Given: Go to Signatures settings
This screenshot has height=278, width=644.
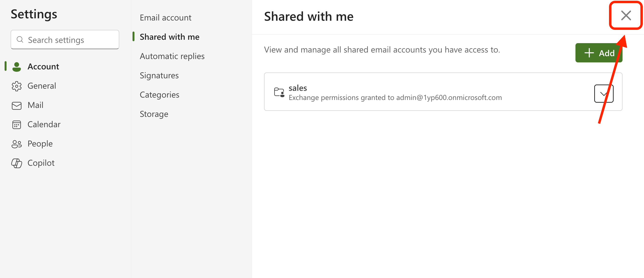Looking at the screenshot, I should coord(159,75).
